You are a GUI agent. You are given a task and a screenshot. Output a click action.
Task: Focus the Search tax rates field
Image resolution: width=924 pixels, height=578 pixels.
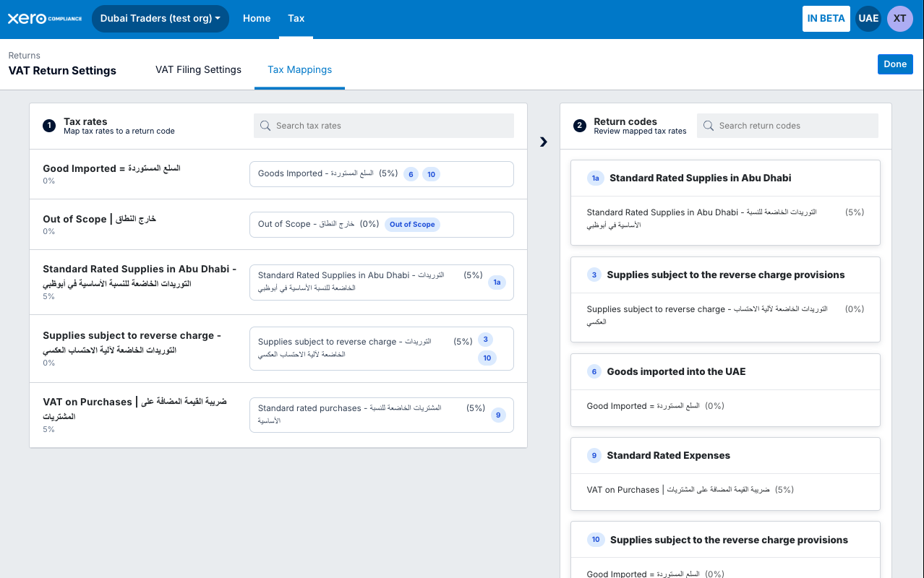(384, 126)
